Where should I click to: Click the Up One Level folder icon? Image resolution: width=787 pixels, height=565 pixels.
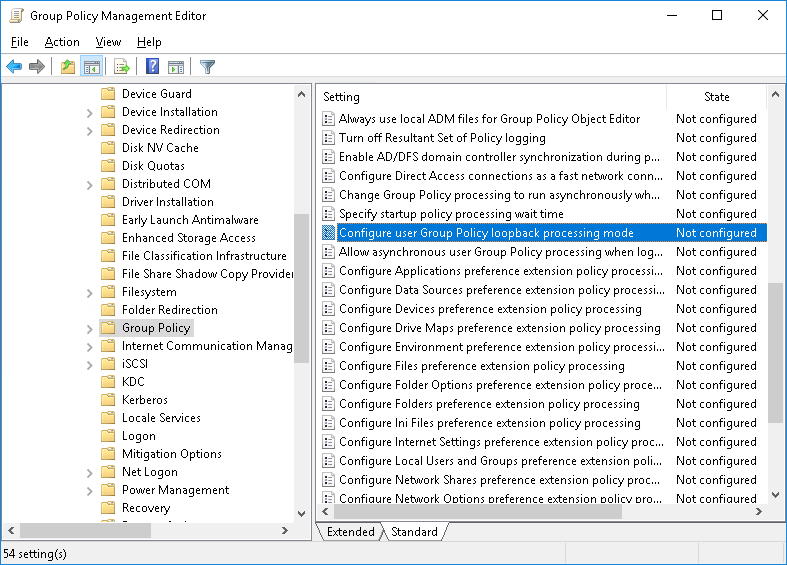67,67
